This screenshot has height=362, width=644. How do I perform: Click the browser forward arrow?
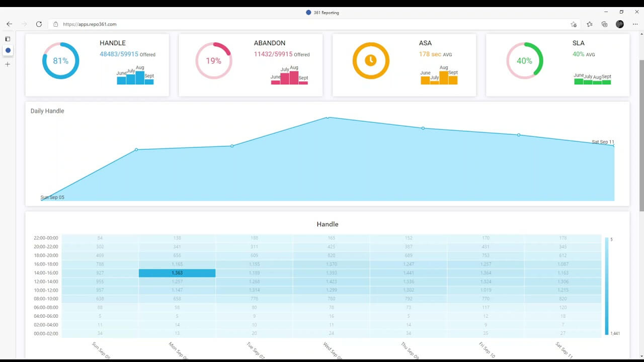(24, 24)
